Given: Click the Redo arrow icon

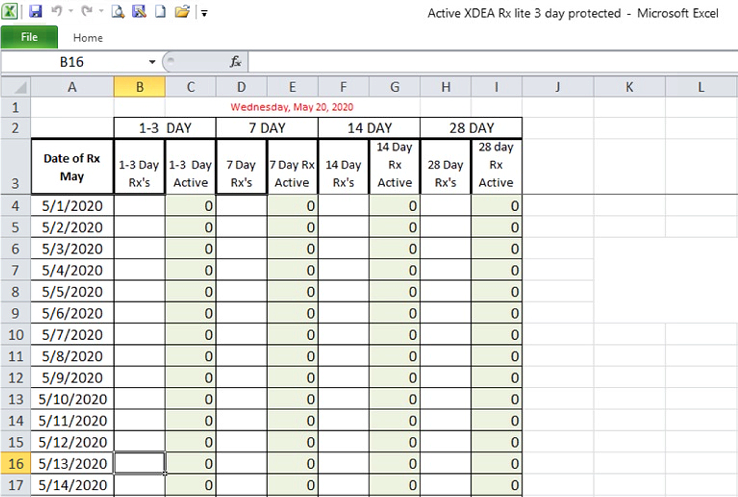Looking at the screenshot, I should (x=87, y=11).
